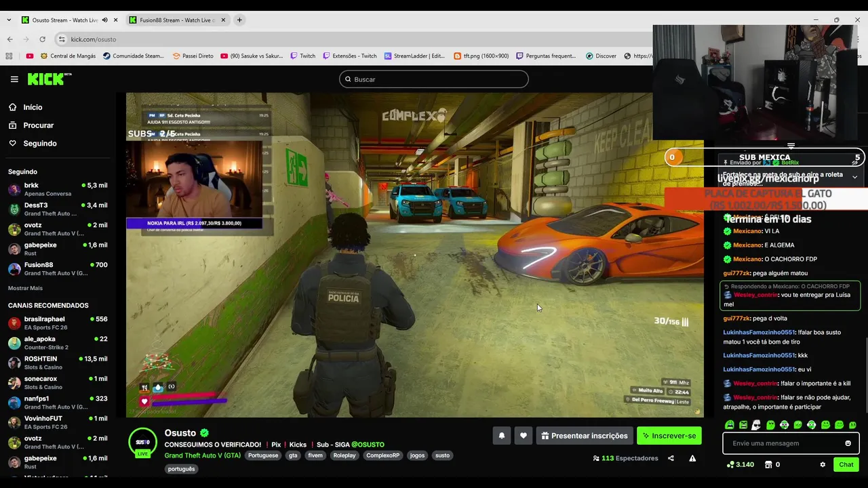Select the ComplexRP stream tag

coord(383,455)
